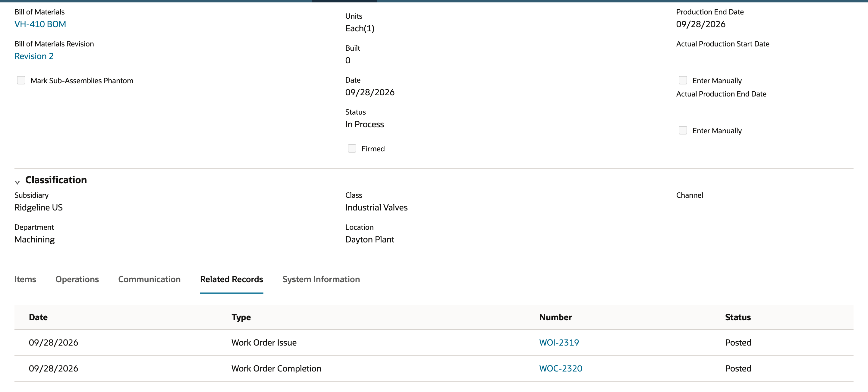The height and width of the screenshot is (392, 868).
Task: Switch to the Items tab
Action: coord(25,279)
